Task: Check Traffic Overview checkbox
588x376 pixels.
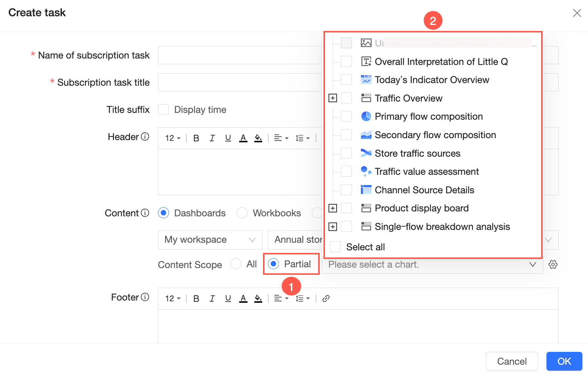Action: pyautogui.click(x=346, y=98)
